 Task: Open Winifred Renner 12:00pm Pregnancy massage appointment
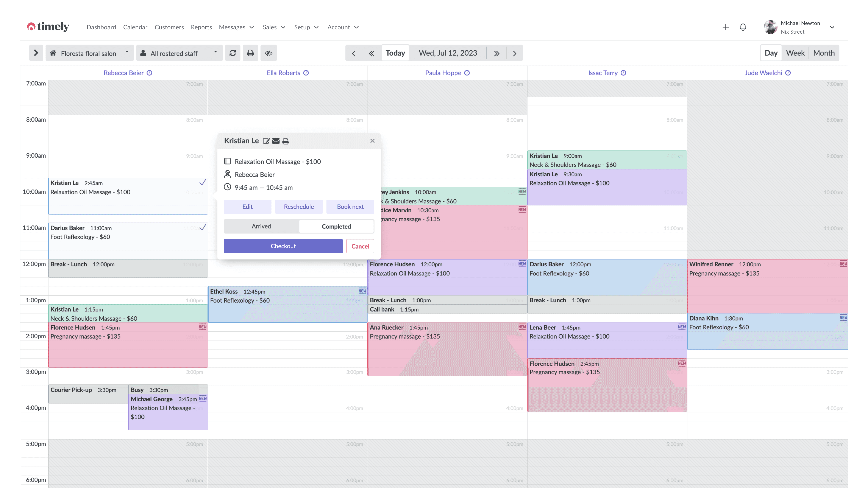768,286
